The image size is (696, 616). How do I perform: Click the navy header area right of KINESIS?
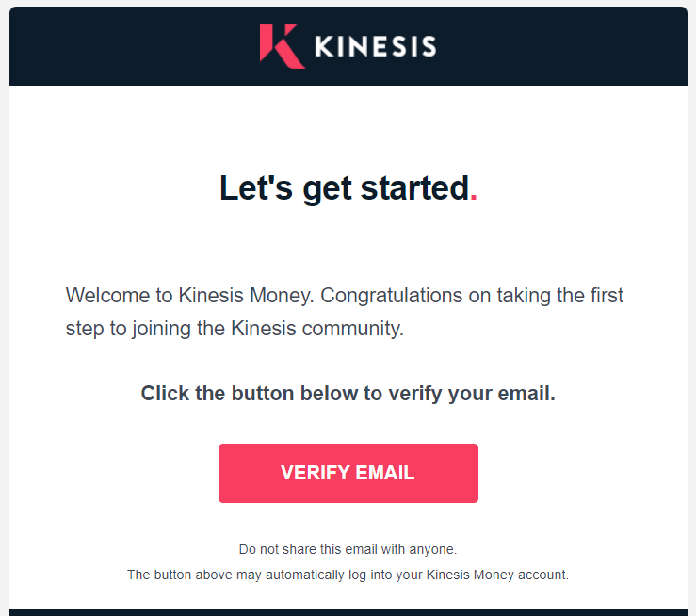561,46
